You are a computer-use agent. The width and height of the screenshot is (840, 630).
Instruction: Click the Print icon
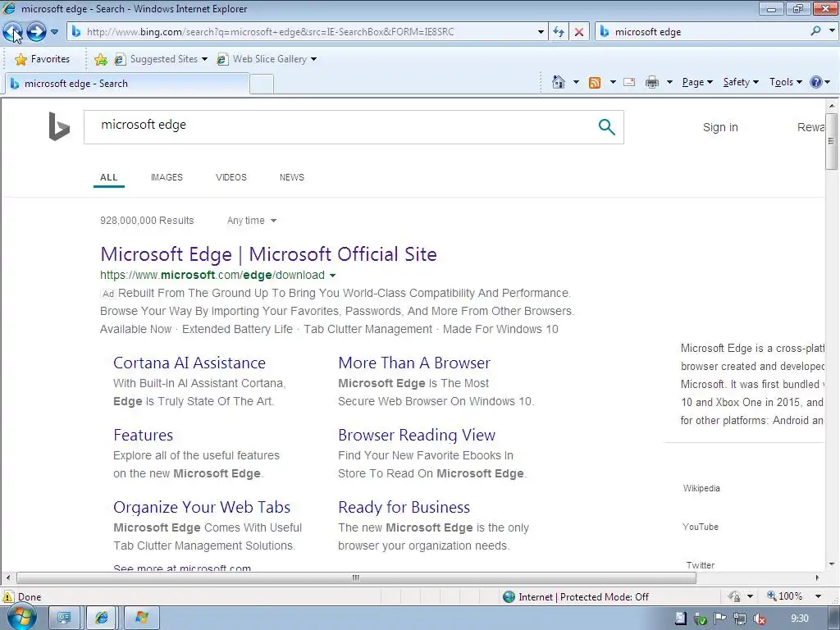tap(652, 82)
